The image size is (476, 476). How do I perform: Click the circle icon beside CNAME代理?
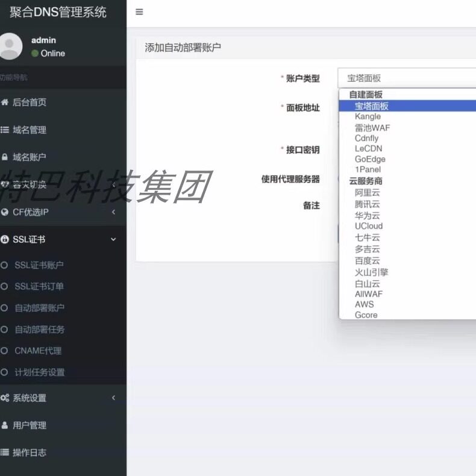click(4, 351)
